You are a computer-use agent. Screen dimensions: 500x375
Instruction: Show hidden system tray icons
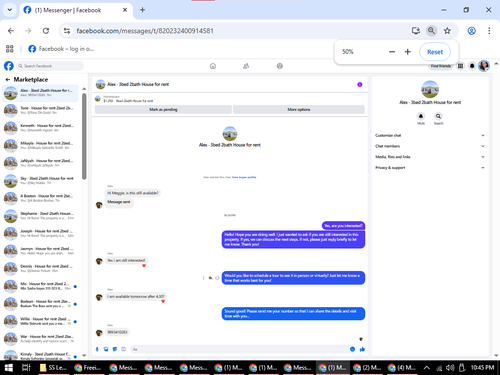pos(427,368)
